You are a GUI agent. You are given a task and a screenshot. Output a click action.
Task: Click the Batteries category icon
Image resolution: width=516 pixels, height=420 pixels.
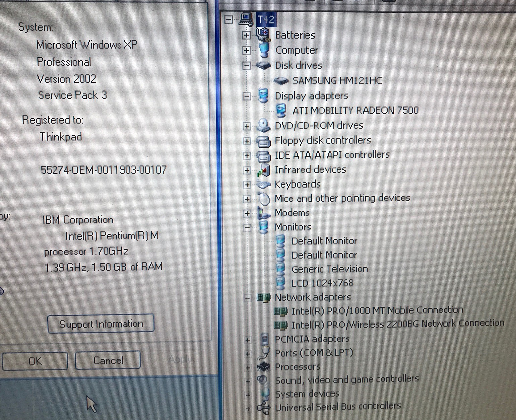pos(263,35)
